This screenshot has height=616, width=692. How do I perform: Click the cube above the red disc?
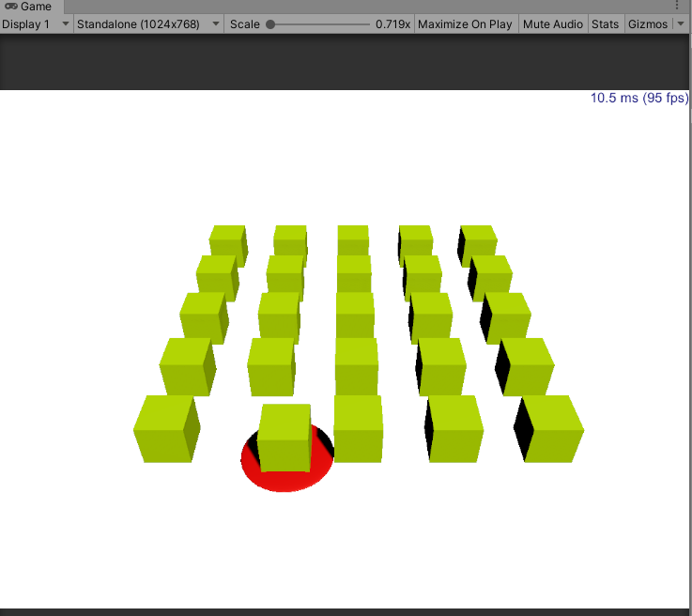(284, 438)
